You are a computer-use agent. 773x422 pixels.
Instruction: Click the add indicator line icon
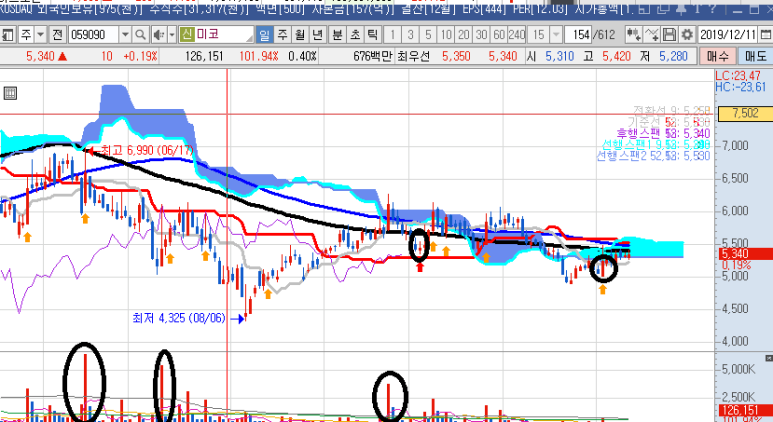tap(651, 35)
